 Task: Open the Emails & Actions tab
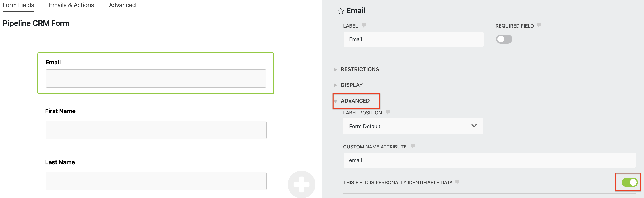point(71,5)
